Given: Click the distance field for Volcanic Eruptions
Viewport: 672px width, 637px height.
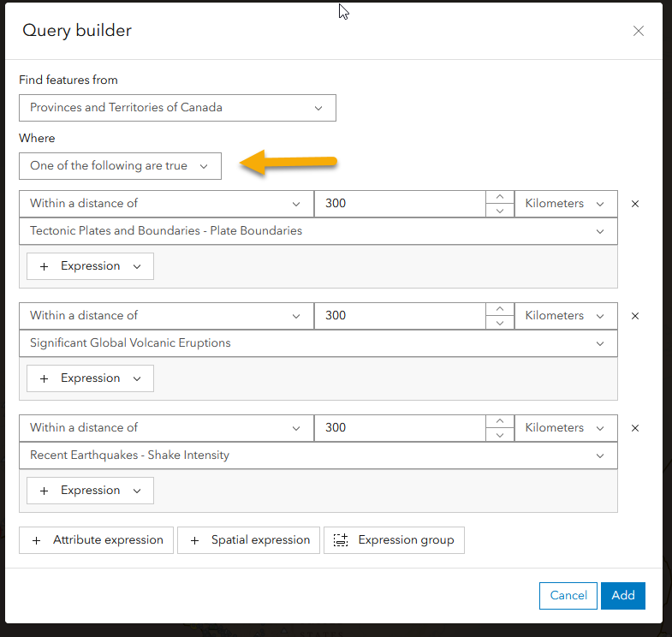Looking at the screenshot, I should [399, 316].
